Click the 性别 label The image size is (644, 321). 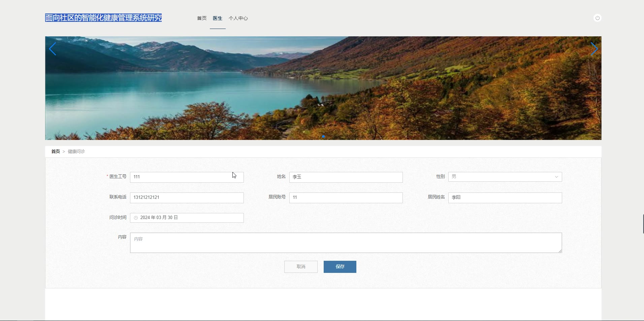pos(441,176)
